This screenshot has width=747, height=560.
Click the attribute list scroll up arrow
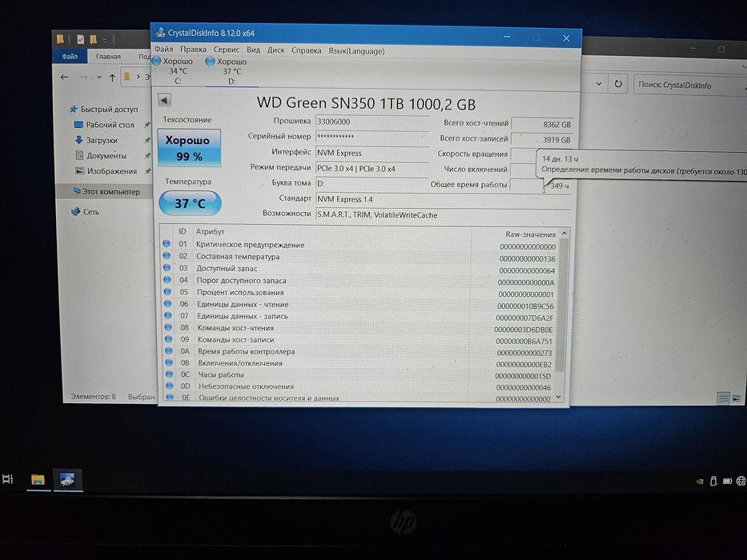564,234
